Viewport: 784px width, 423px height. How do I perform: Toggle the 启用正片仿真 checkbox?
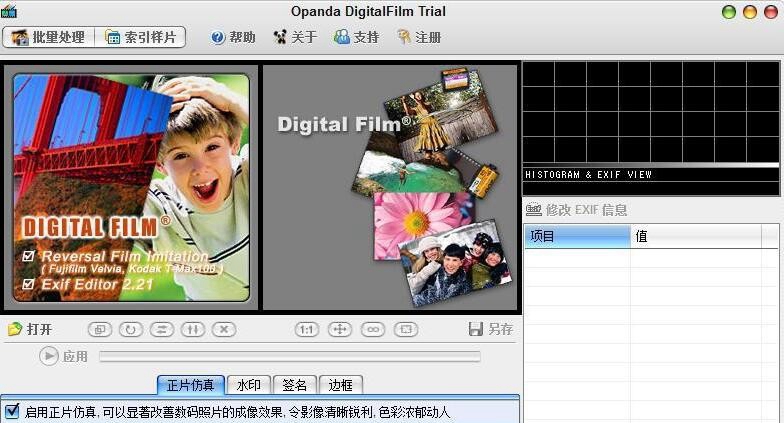click(12, 412)
